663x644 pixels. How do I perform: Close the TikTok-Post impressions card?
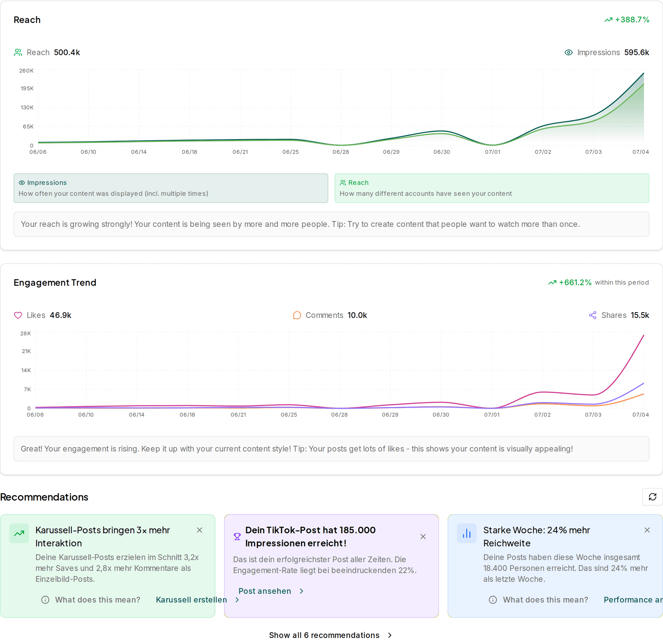423,537
